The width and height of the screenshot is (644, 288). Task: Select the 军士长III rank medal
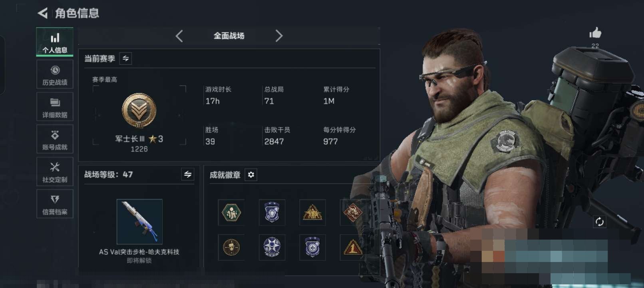(139, 111)
